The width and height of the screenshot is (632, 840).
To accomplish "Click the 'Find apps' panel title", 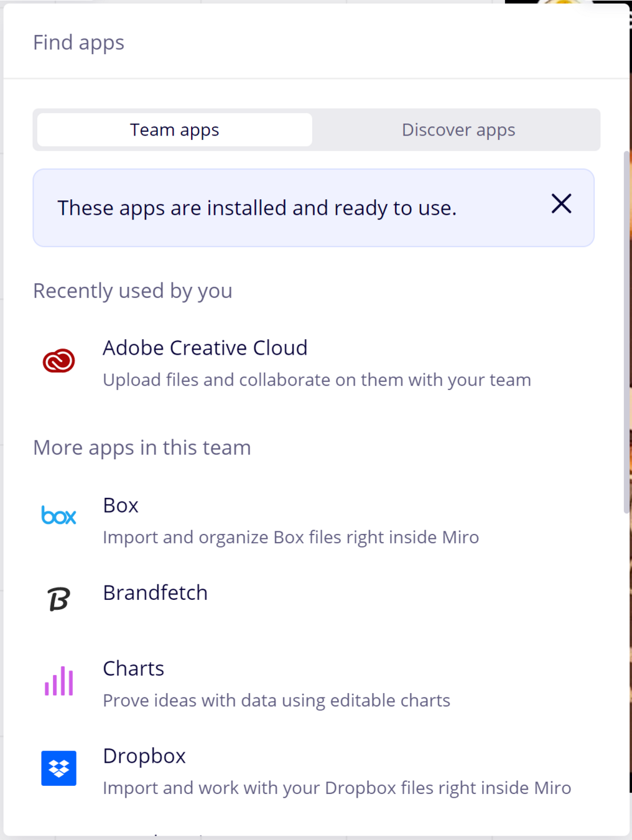I will point(78,42).
